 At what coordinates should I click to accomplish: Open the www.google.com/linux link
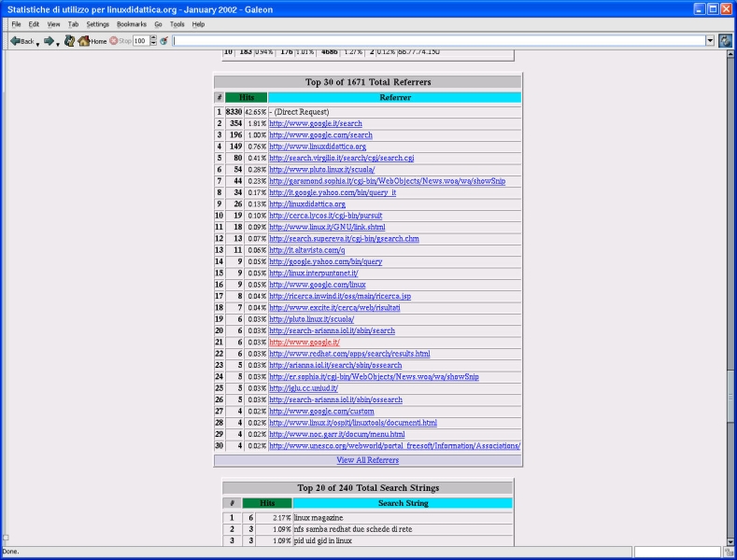click(318, 285)
